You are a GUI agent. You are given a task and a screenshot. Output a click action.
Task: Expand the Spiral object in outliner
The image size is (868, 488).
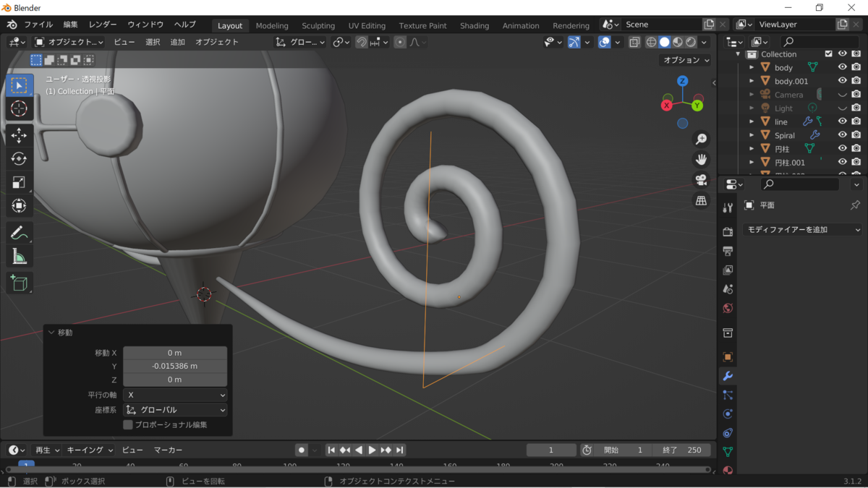pos(752,135)
